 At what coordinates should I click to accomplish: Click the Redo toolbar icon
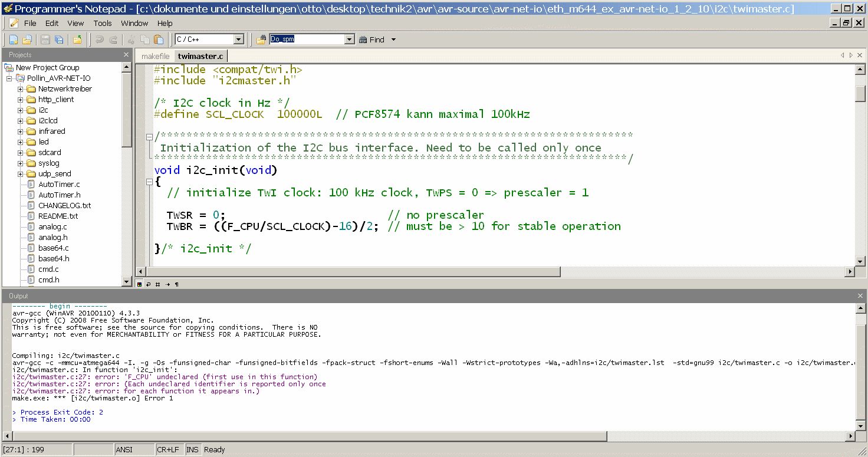click(113, 40)
